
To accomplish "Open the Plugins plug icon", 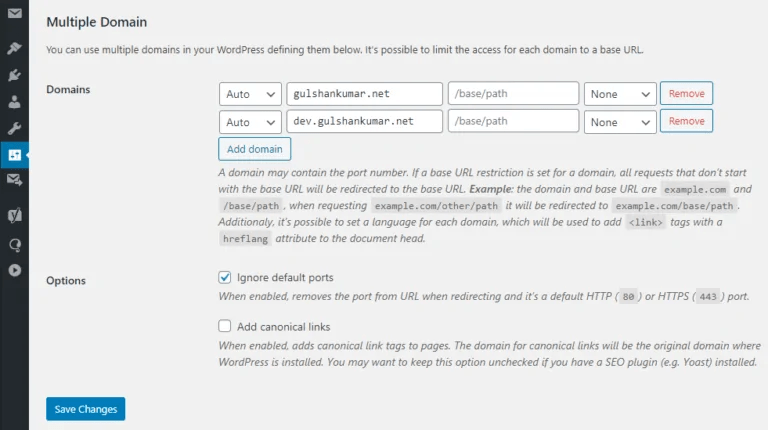I will tap(14, 74).
